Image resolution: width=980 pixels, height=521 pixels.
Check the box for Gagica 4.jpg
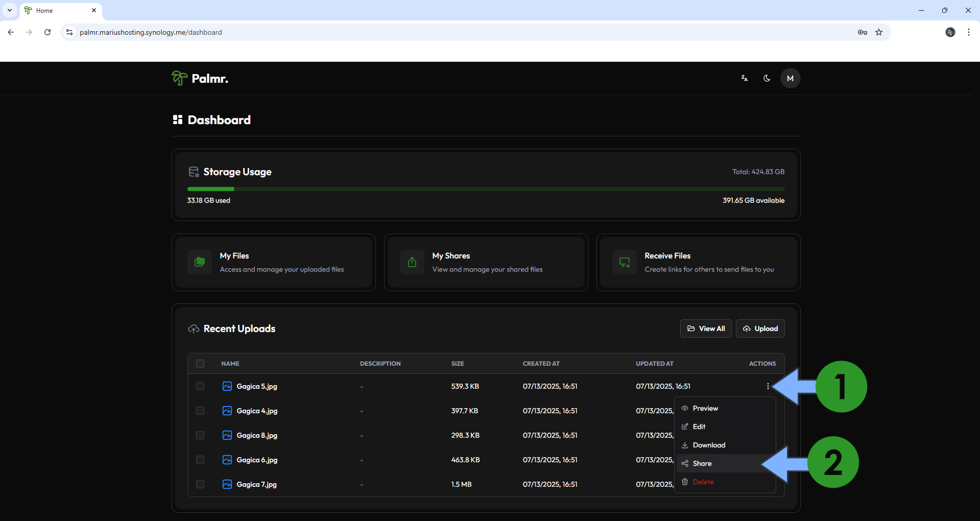click(200, 411)
